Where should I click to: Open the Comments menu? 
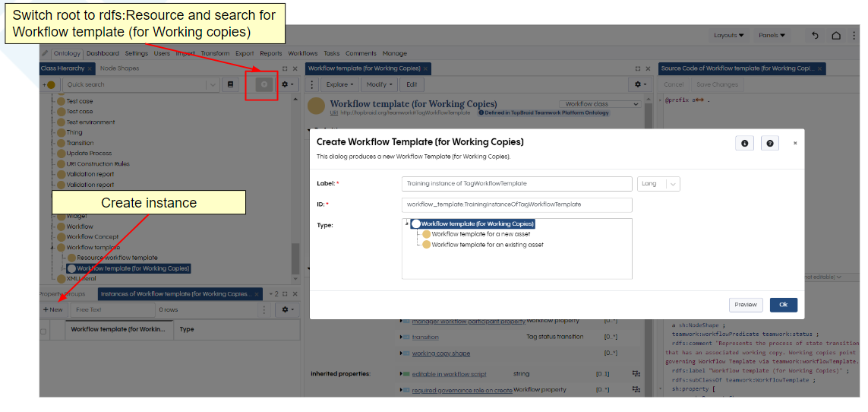click(361, 53)
